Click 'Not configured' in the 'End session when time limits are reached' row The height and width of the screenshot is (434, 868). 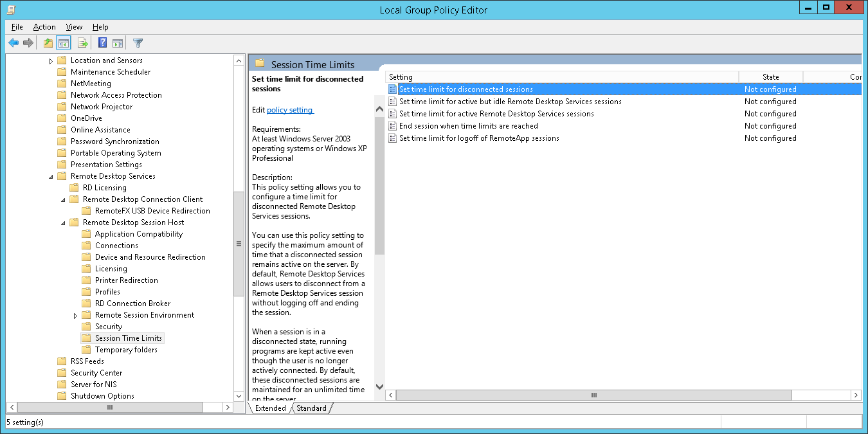770,126
